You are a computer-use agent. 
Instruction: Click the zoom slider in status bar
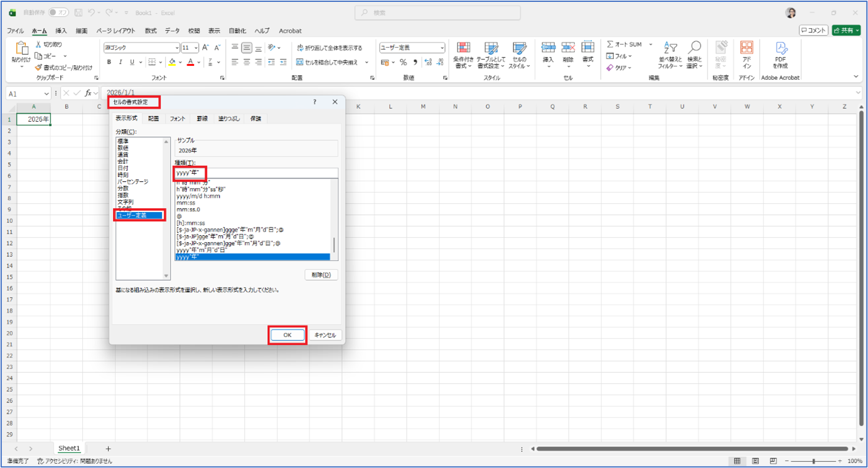pyautogui.click(x=813, y=461)
